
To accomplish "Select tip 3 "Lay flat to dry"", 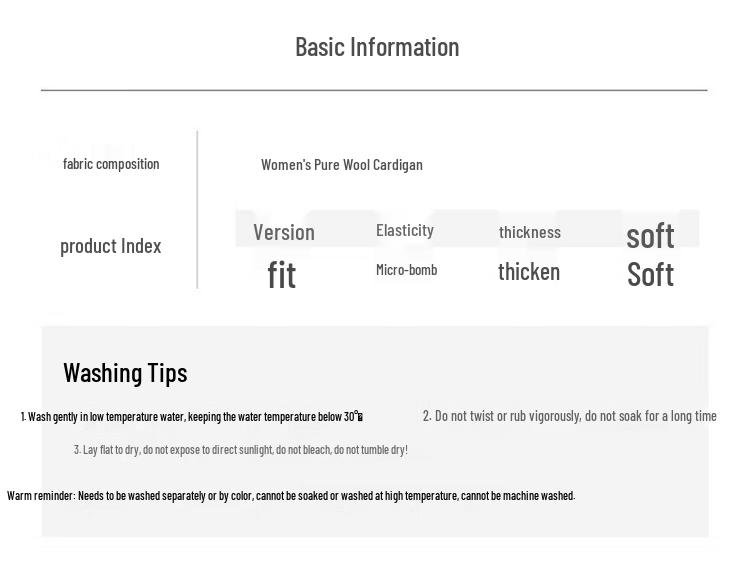I will pyautogui.click(x=240, y=450).
